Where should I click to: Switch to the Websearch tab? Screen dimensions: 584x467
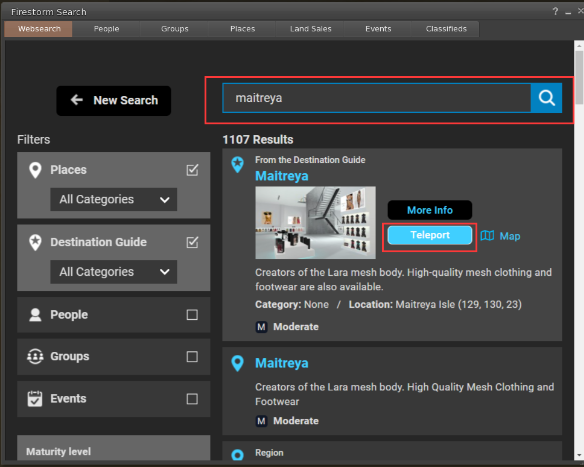tap(38, 29)
